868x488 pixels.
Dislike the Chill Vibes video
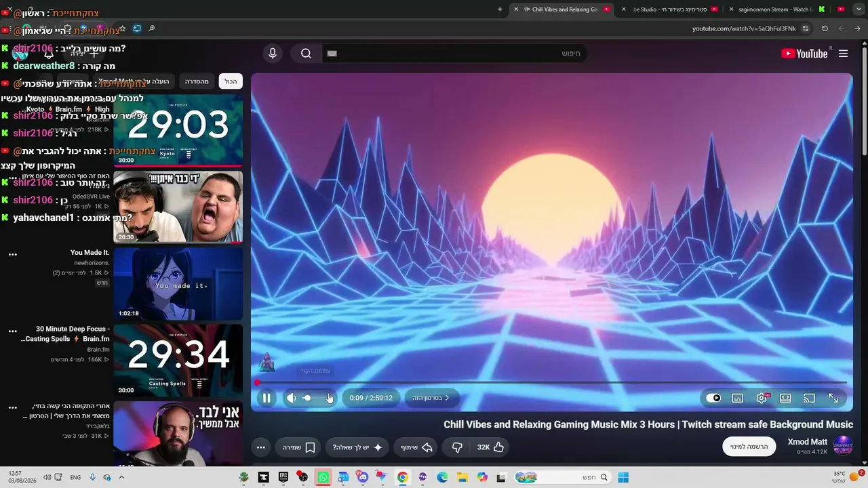point(457,447)
